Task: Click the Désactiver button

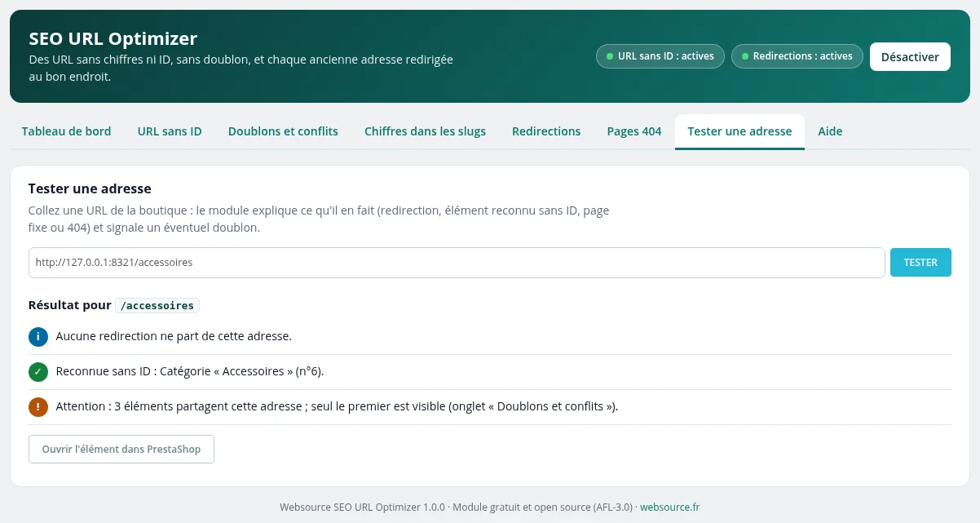Action: point(910,57)
